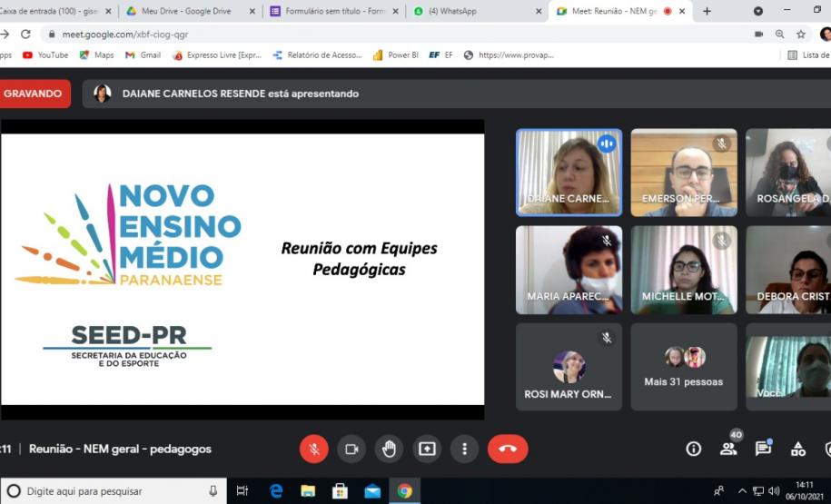Open the chat panel icon
The width and height of the screenshot is (831, 504).
tap(763, 449)
